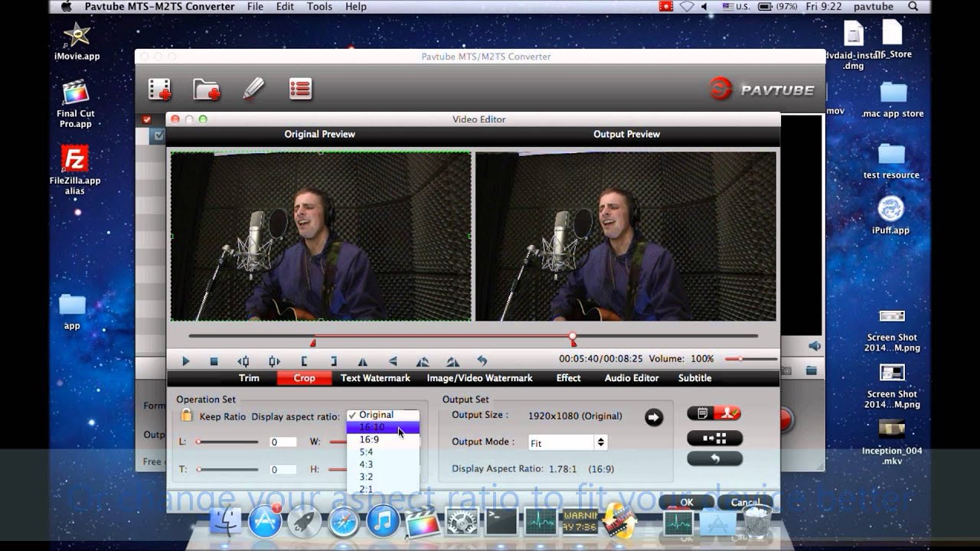980x551 pixels.
Task: Open the iMovie.app desktop icon
Action: [x=77, y=41]
